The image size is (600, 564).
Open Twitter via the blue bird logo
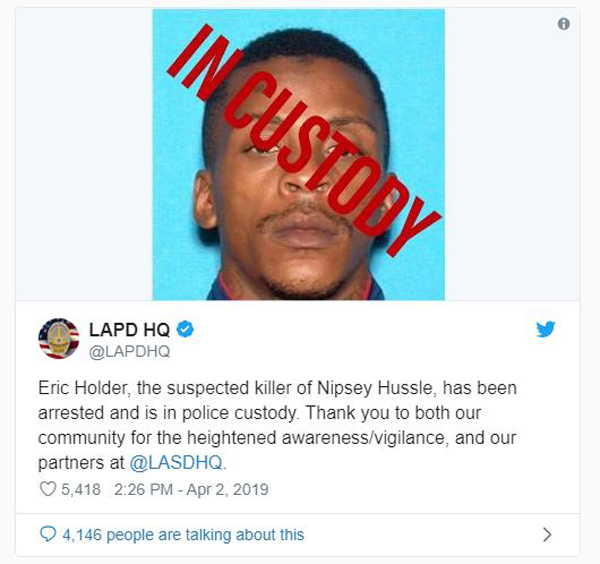546,329
